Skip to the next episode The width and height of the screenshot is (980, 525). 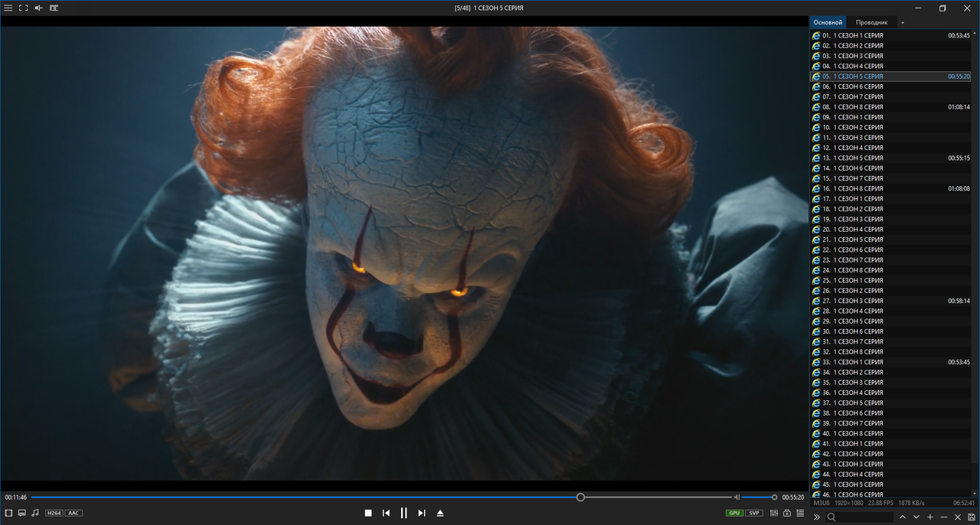(422, 513)
